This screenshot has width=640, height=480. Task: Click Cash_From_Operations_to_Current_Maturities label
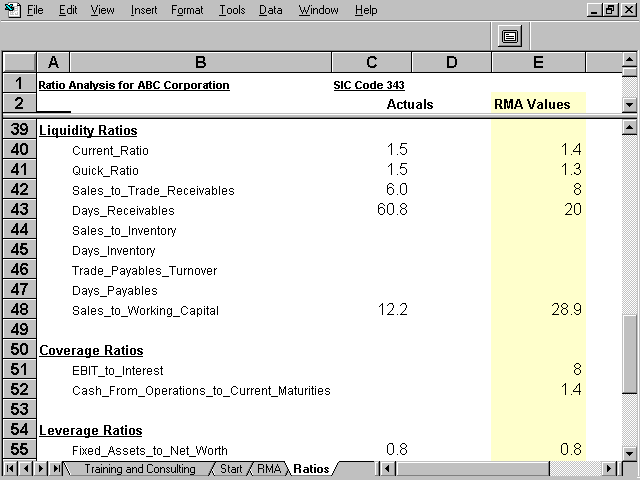[201, 391]
